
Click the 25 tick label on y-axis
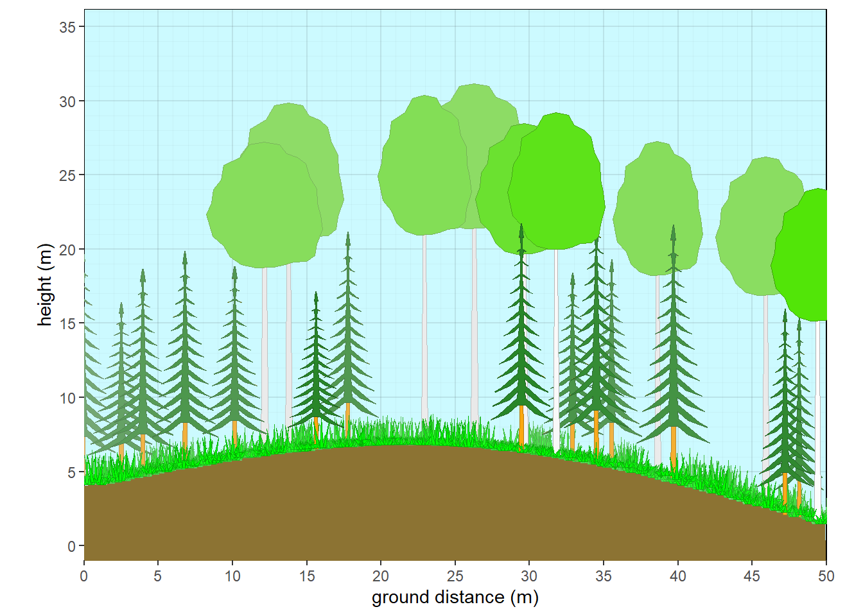point(69,175)
